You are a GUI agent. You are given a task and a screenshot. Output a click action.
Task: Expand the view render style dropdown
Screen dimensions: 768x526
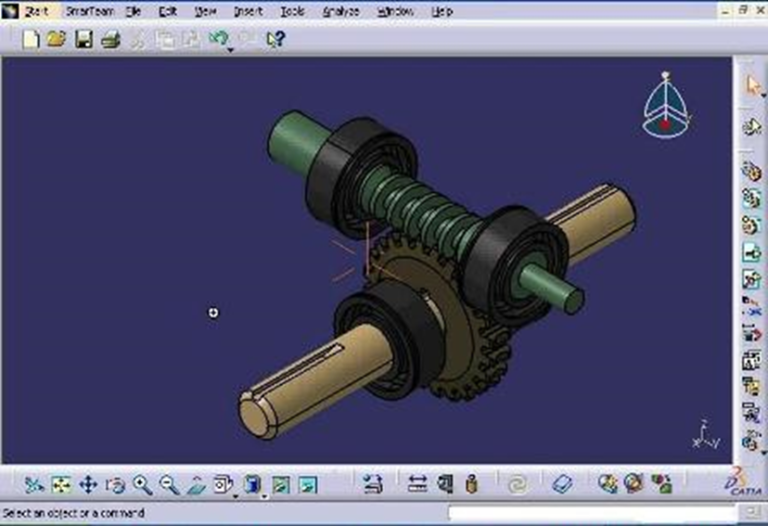click(265, 494)
